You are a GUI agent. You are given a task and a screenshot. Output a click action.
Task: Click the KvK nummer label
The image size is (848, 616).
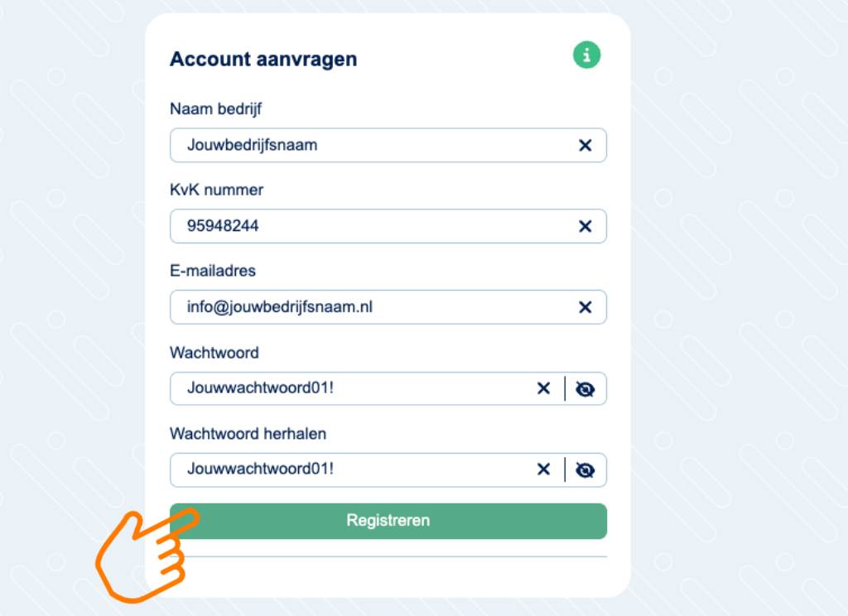[216, 190]
